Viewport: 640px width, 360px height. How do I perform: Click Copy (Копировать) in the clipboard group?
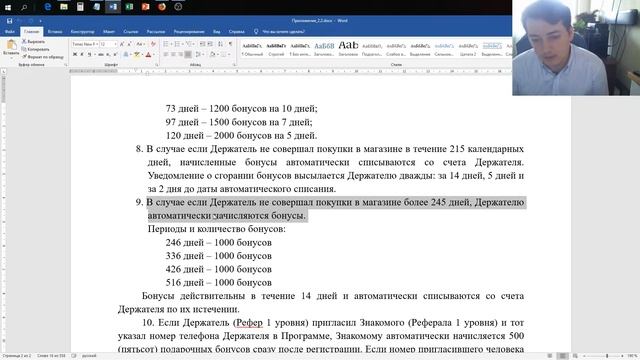[x=36, y=49]
